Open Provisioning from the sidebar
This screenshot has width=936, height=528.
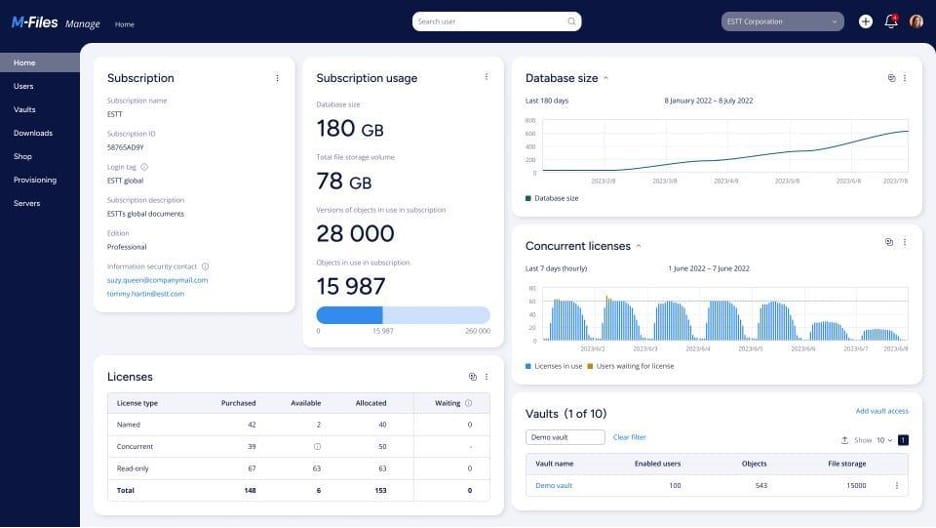click(35, 180)
